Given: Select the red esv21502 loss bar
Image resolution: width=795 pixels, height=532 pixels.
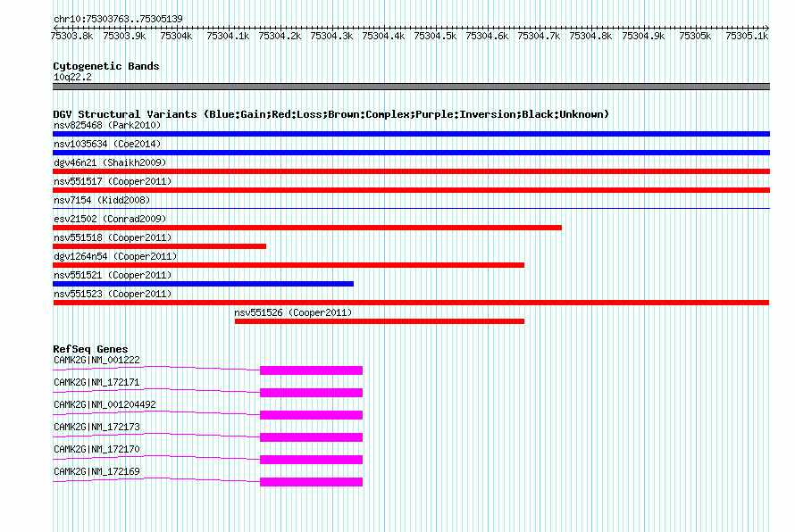Looking at the screenshot, I should (x=307, y=228).
